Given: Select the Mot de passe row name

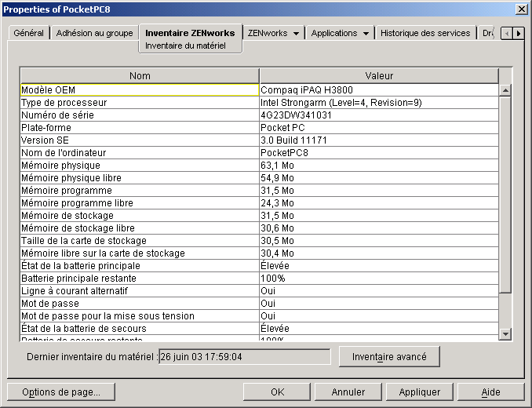Looking at the screenshot, I should [140, 303].
